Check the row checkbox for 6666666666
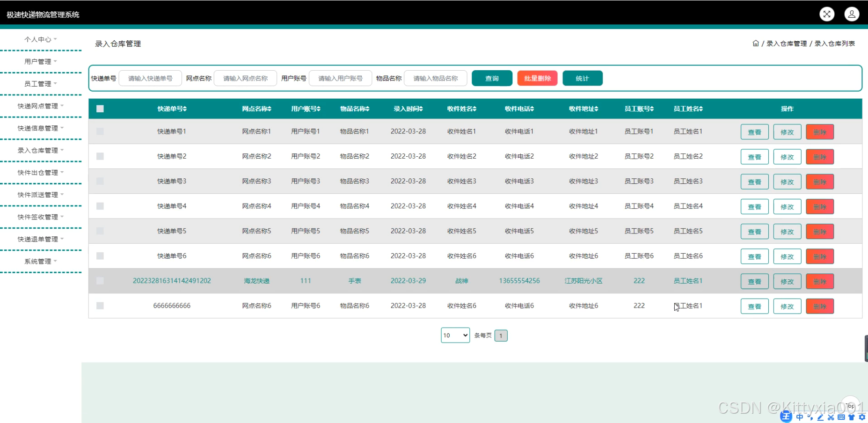This screenshot has width=868, height=423. coord(100,306)
